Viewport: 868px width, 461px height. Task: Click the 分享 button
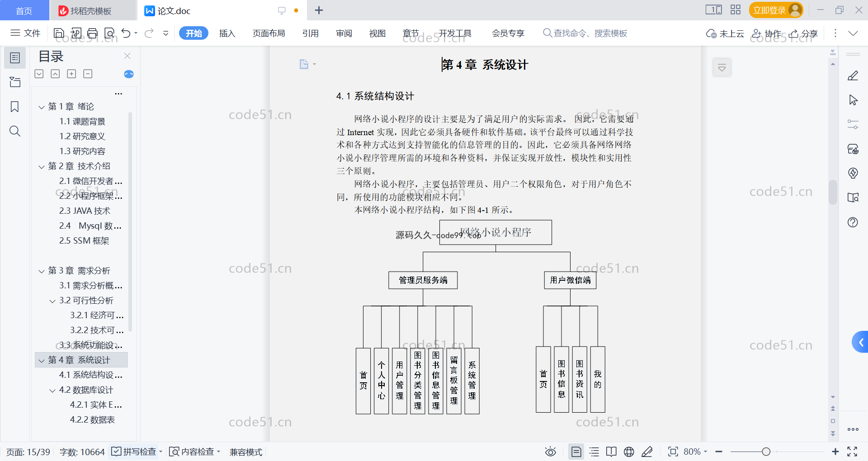(x=803, y=33)
